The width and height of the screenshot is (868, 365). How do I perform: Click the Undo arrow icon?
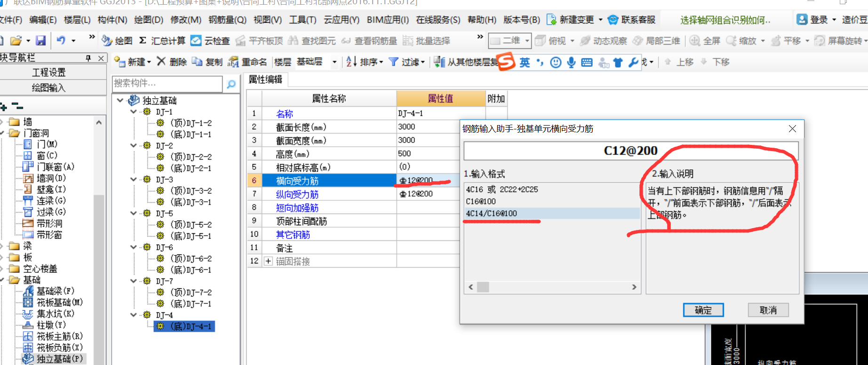pyautogui.click(x=61, y=40)
